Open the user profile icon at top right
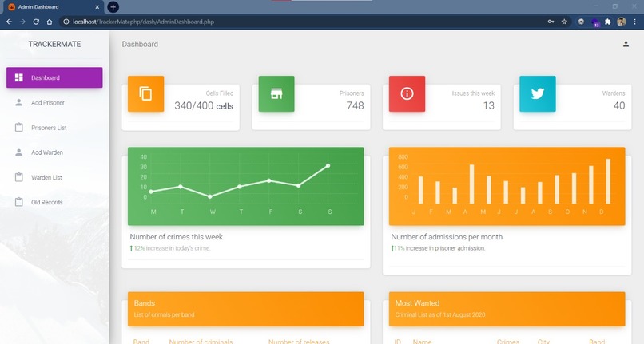 point(626,44)
